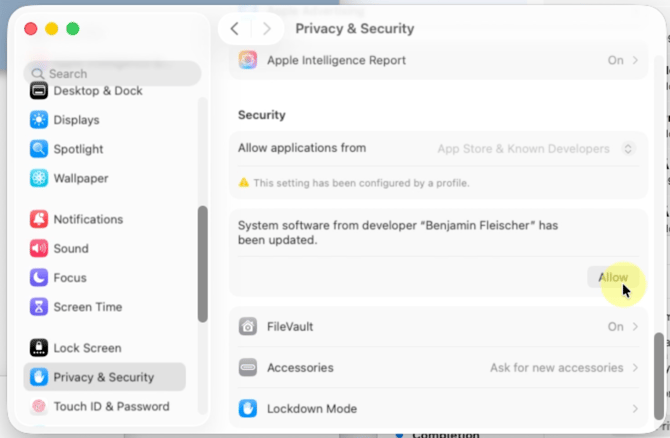
Task: Click 'App Store & Known Developers' value
Action: coord(523,149)
